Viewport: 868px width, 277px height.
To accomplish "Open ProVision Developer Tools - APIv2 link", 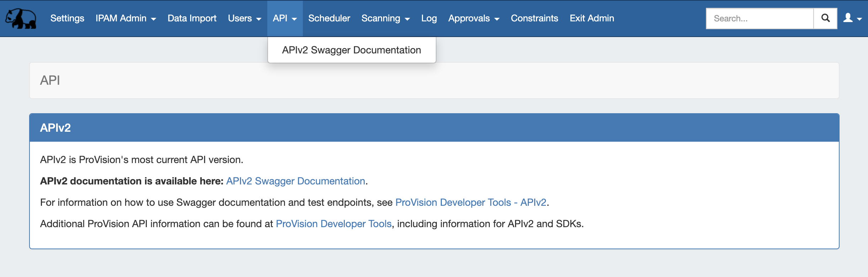I will pyautogui.click(x=471, y=203).
